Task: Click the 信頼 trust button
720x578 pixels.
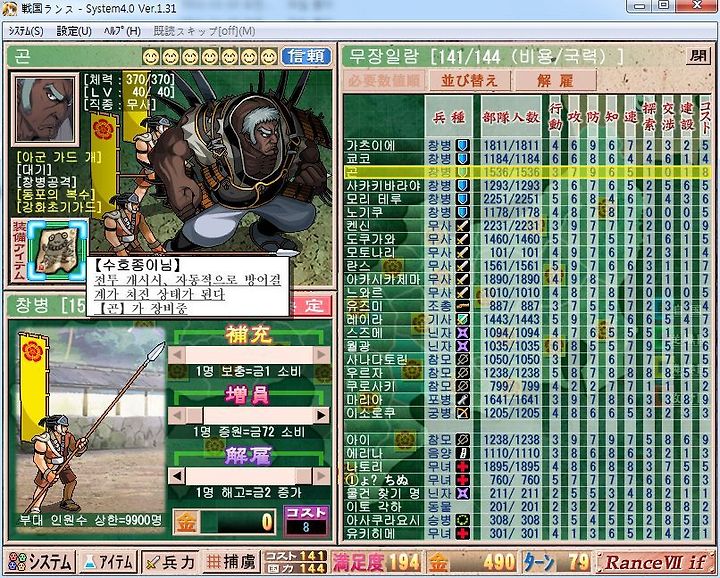Action: tap(306, 56)
